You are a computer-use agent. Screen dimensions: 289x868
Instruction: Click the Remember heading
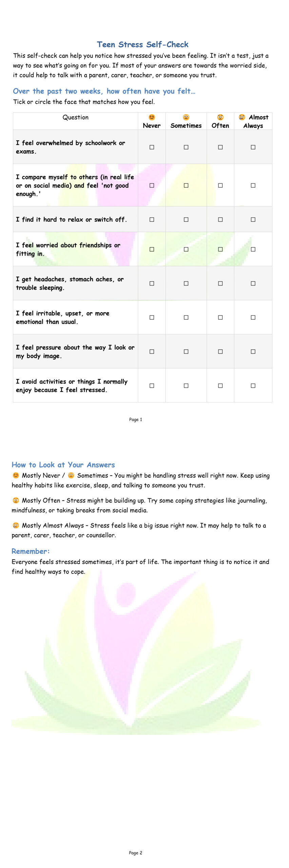click(31, 551)
